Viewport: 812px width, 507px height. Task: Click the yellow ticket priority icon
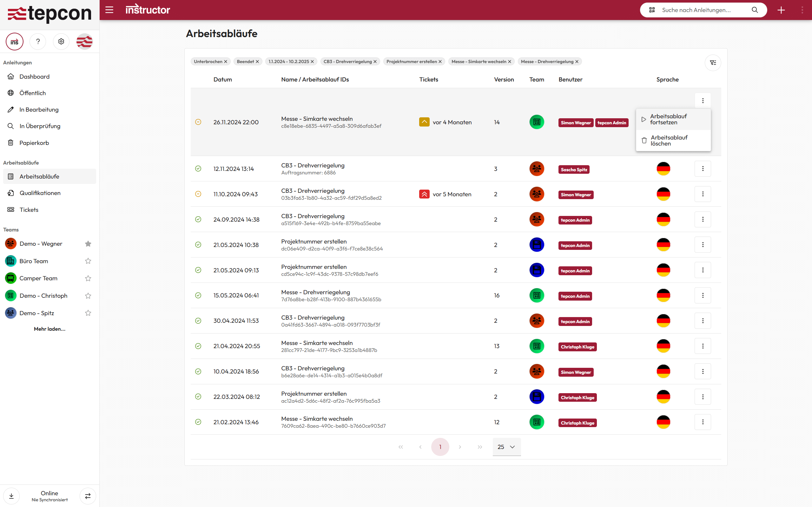[424, 122]
